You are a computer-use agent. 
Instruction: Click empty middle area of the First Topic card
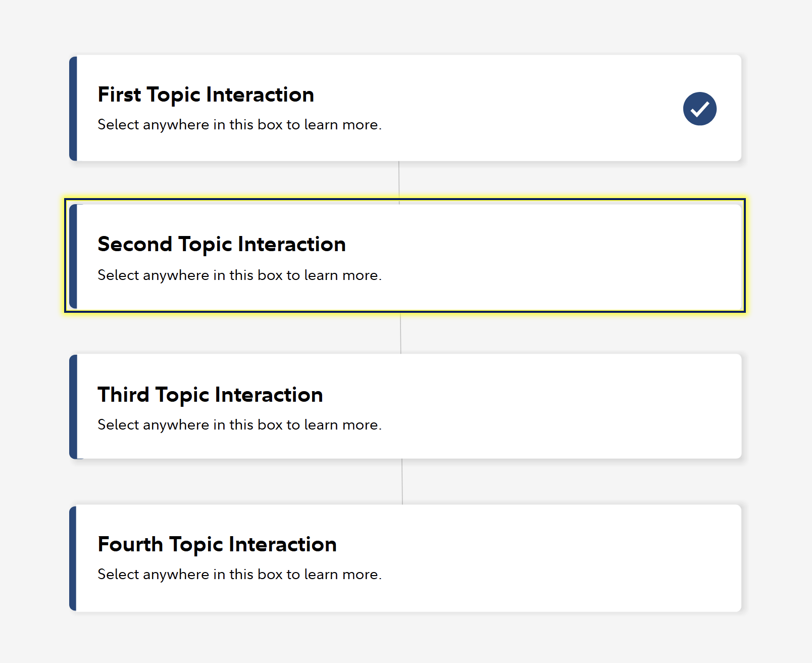click(505, 109)
